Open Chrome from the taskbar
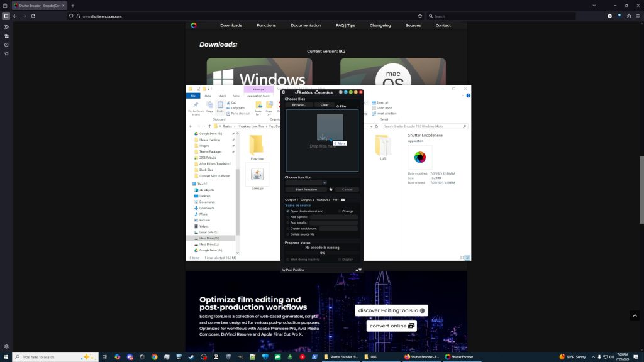644x362 pixels. click(x=155, y=357)
